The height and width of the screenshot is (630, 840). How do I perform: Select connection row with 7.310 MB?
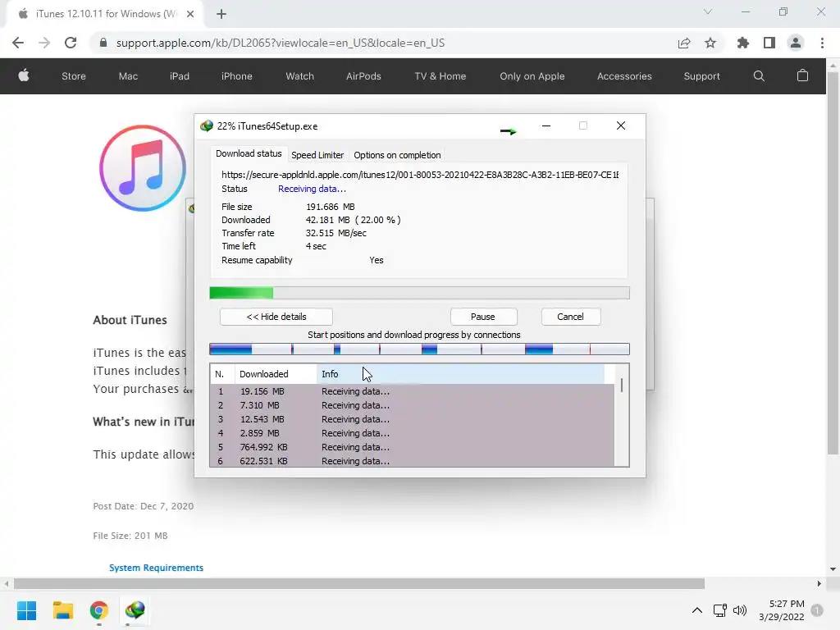(x=412, y=405)
